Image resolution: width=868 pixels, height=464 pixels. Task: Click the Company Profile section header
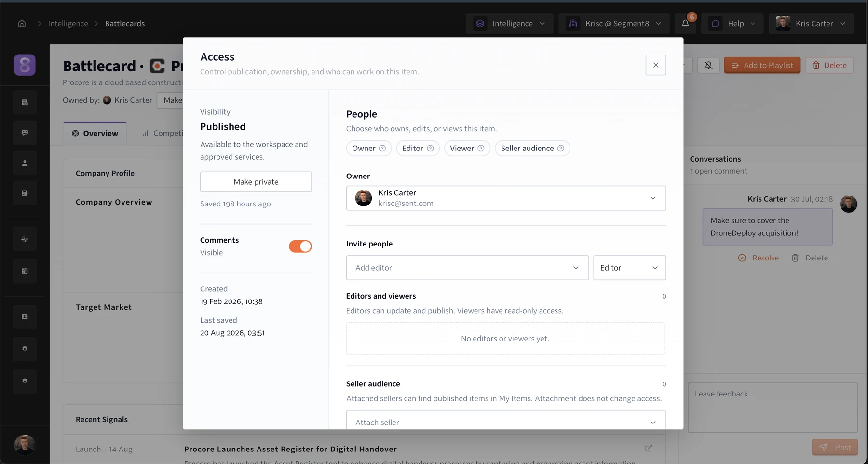(x=105, y=173)
